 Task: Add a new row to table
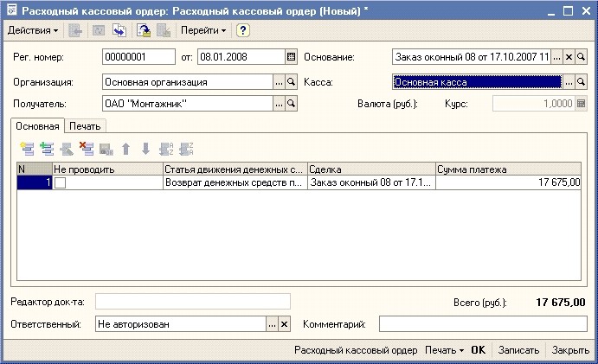click(x=27, y=148)
